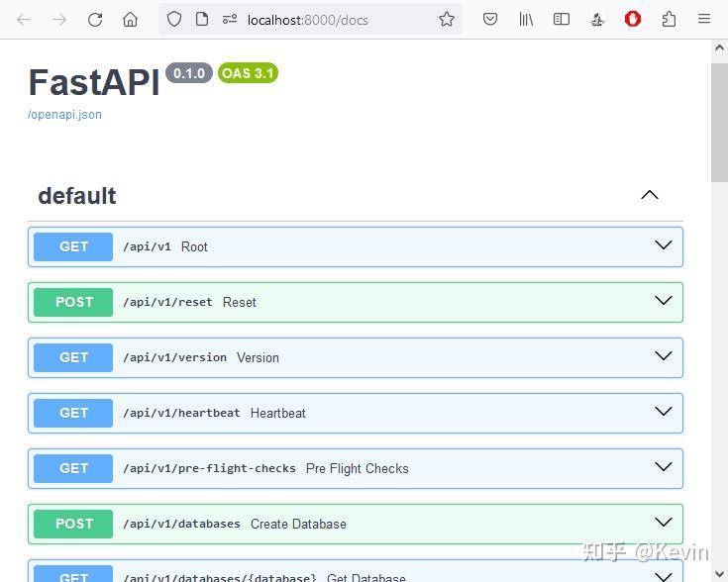The image size is (728, 582).
Task: Save page to Pocket icon
Action: coord(490,19)
